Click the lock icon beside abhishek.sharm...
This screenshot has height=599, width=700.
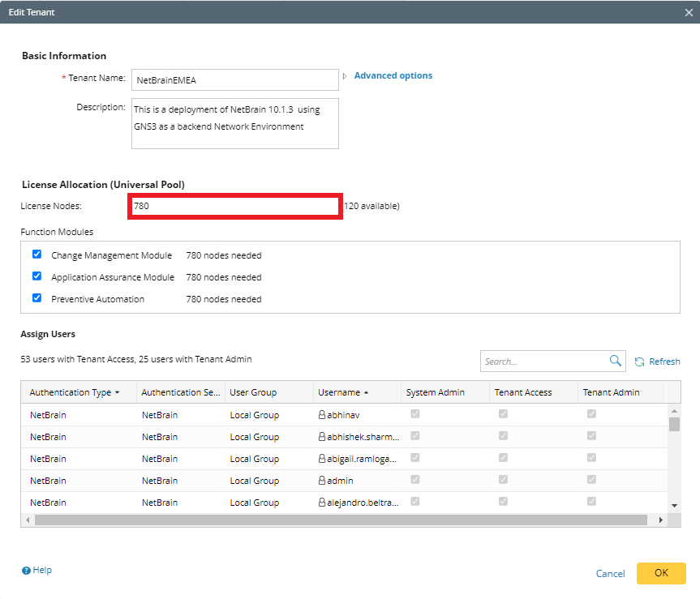coord(321,437)
